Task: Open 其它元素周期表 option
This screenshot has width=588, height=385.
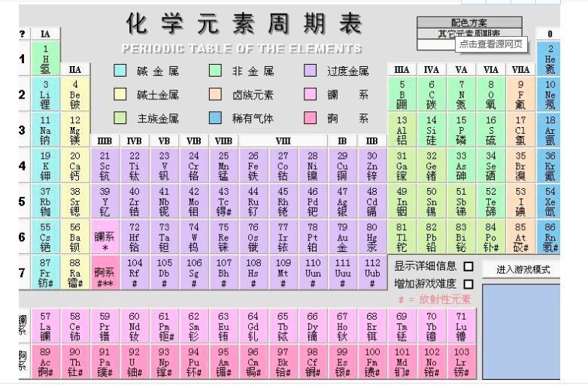Action: (x=469, y=33)
